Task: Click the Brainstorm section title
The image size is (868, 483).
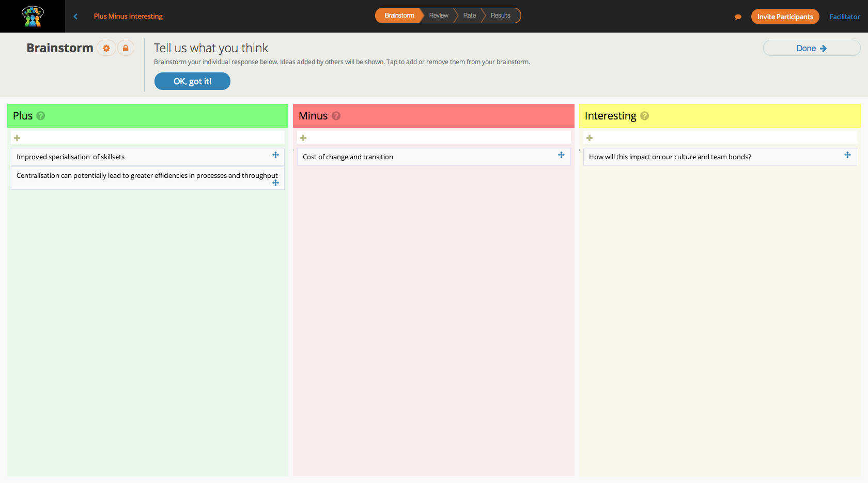Action: (x=60, y=48)
